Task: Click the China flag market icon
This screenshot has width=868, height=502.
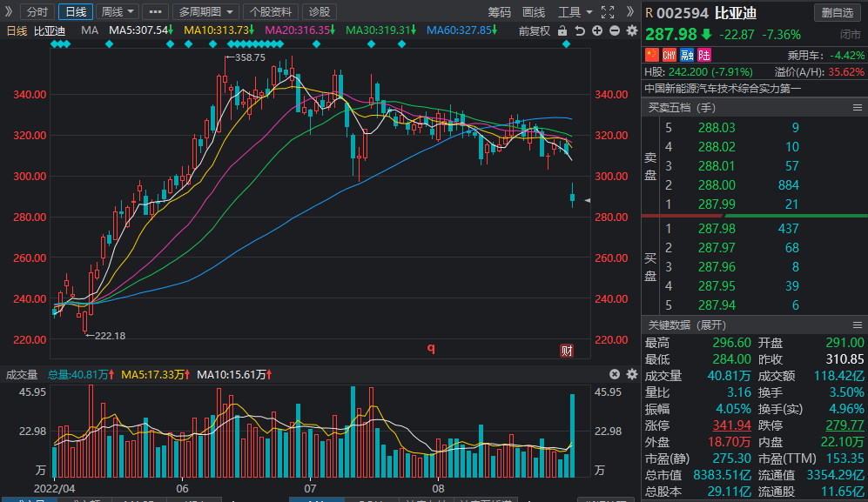Action: (x=651, y=55)
